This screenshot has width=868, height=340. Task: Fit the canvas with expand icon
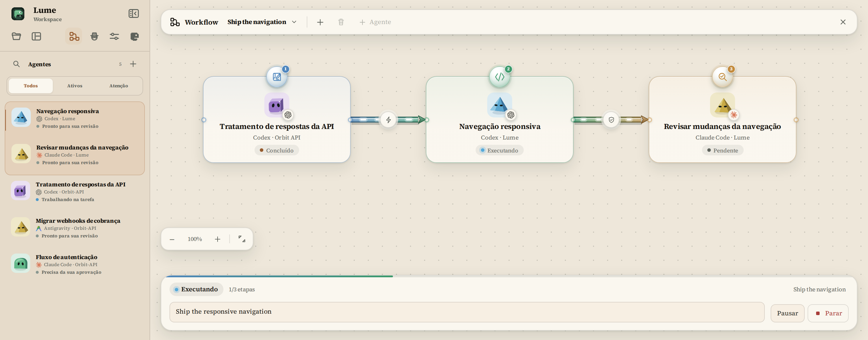[x=242, y=239]
